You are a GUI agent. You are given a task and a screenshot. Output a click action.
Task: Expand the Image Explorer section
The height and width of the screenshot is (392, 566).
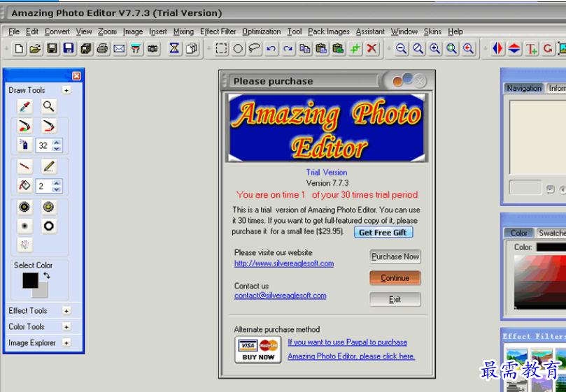click(66, 342)
